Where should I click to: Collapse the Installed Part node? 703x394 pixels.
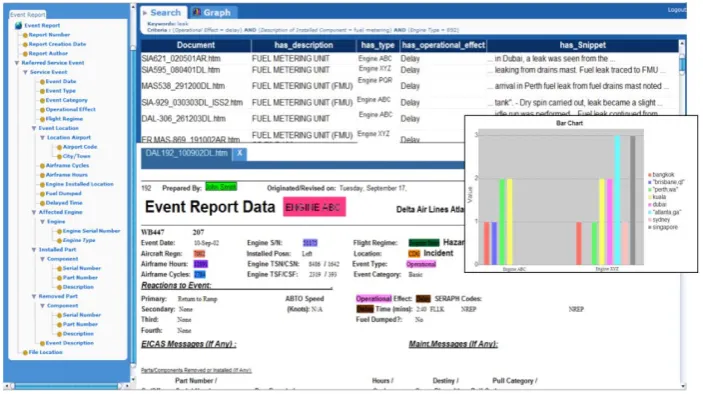[x=34, y=250]
